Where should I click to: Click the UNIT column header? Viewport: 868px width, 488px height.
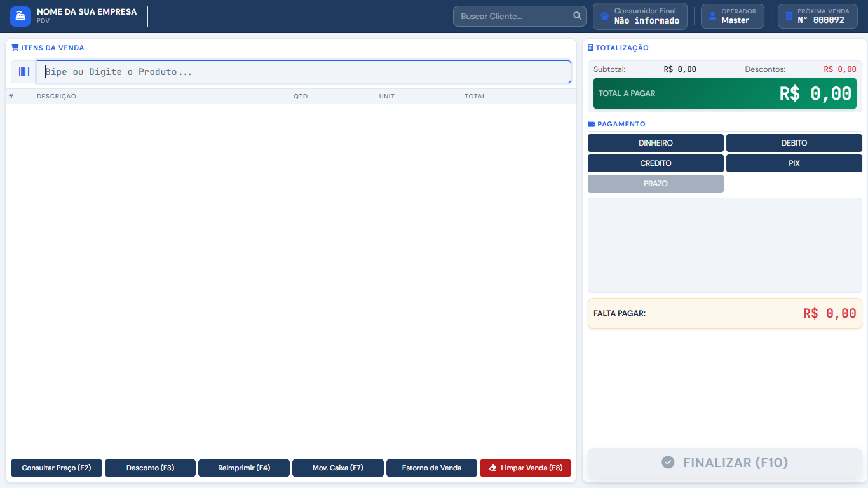(x=387, y=97)
